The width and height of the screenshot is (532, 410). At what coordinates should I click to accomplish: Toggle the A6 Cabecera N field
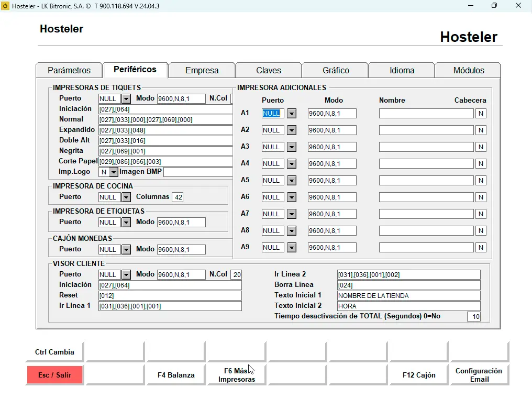click(x=481, y=197)
